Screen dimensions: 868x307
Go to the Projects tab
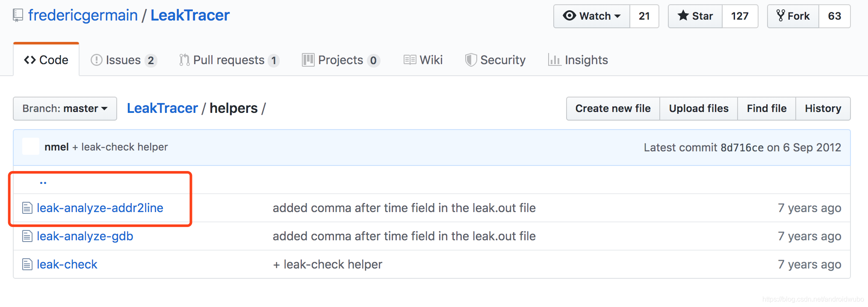340,60
